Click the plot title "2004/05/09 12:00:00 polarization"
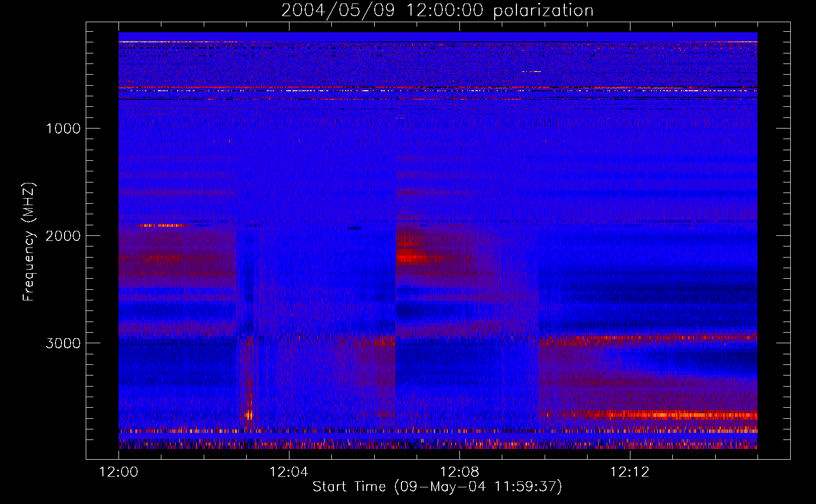This screenshot has width=816, height=504. click(437, 10)
